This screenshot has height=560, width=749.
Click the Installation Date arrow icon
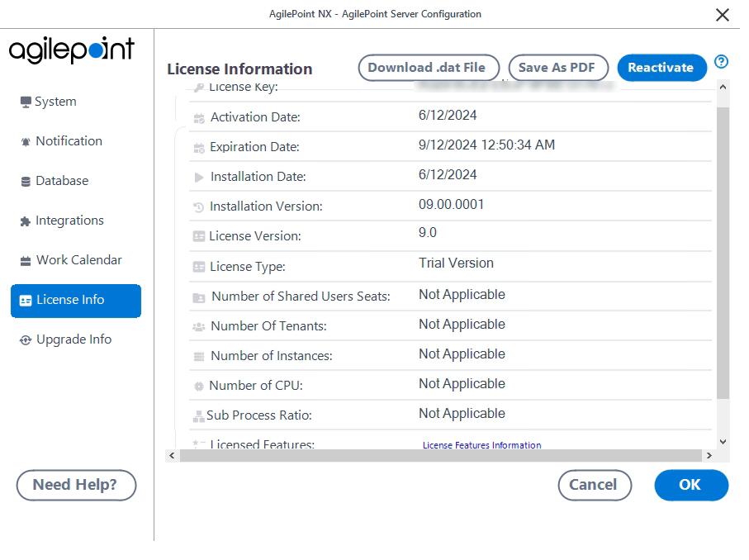pyautogui.click(x=199, y=178)
